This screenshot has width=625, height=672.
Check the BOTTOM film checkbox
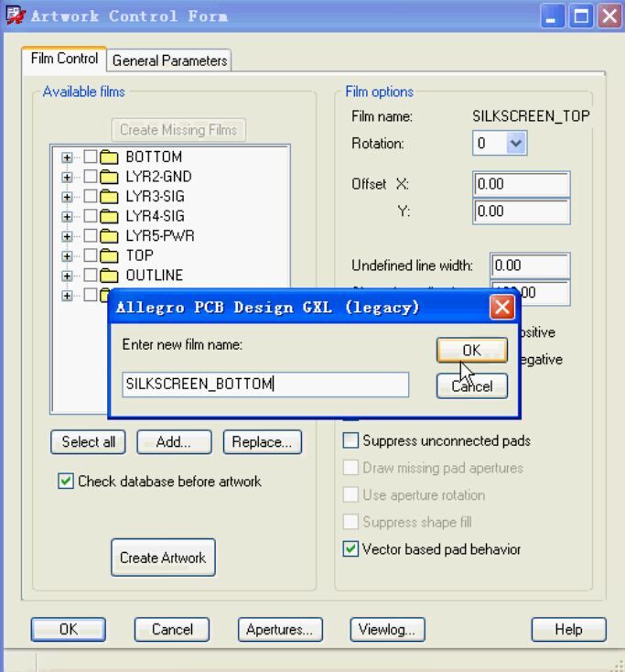[91, 157]
